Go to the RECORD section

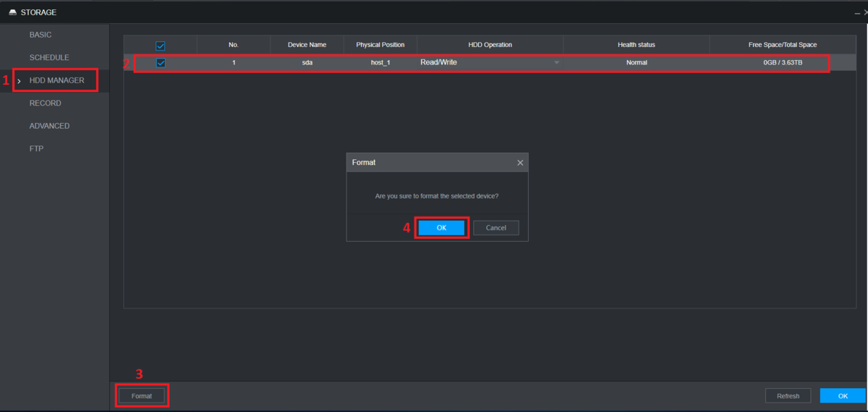[x=45, y=103]
